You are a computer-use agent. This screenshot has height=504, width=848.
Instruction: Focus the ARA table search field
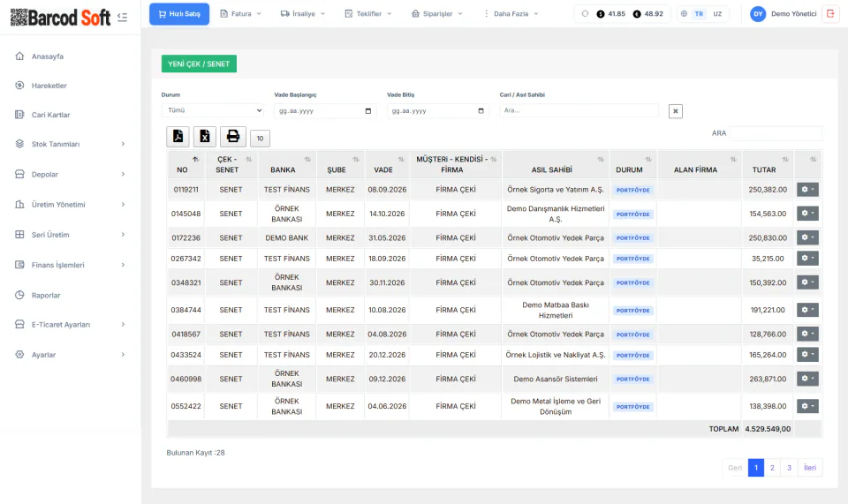[x=776, y=133]
